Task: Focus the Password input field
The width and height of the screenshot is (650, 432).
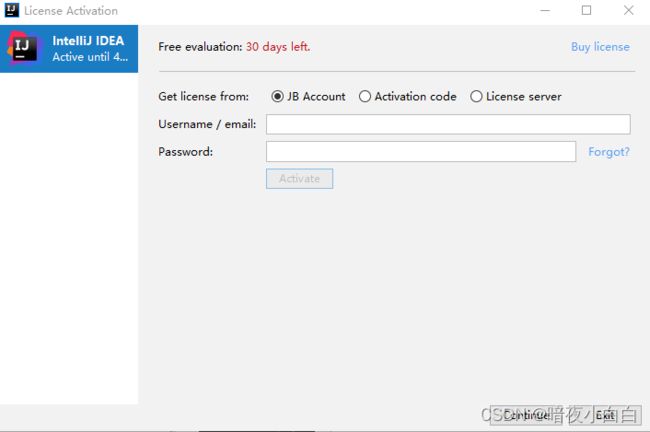Action: 421,152
